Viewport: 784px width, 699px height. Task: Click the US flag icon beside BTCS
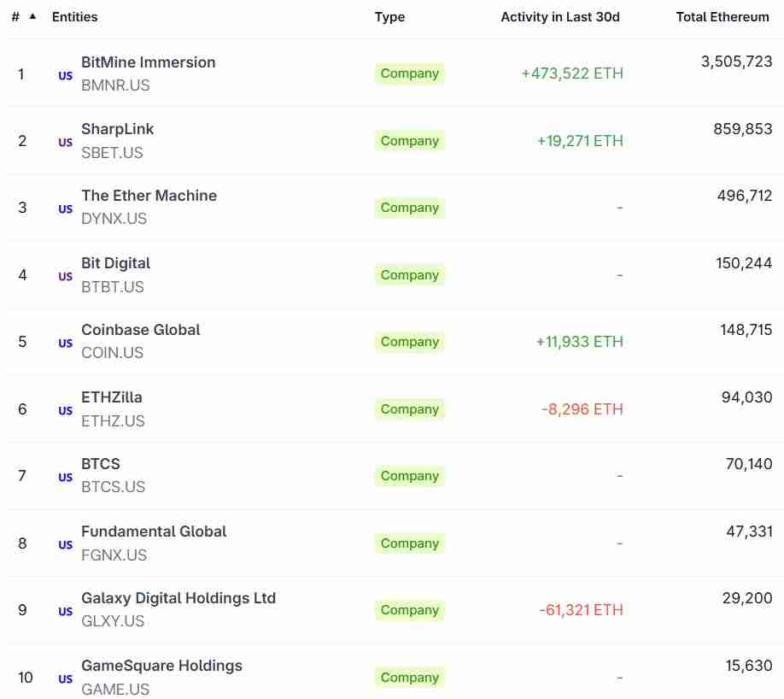click(x=66, y=479)
